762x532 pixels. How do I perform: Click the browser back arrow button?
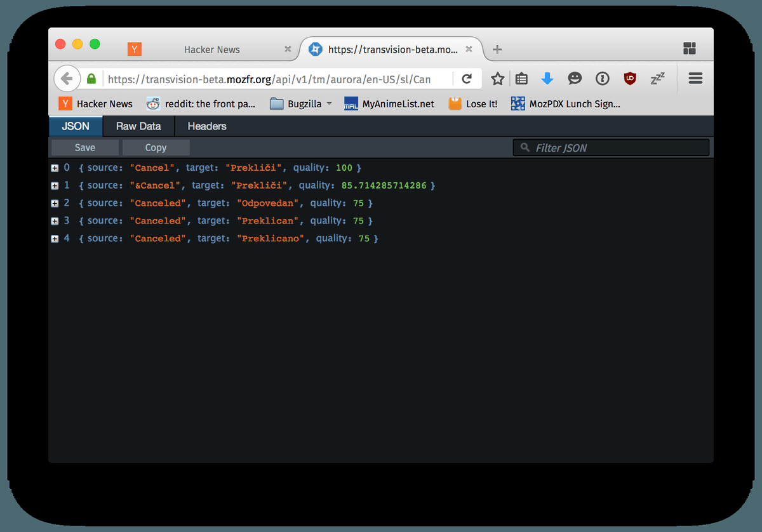tap(67, 79)
